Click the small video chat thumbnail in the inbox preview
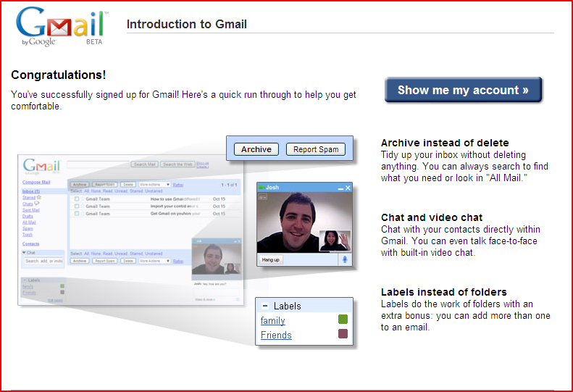This screenshot has height=392, width=573. (x=217, y=259)
